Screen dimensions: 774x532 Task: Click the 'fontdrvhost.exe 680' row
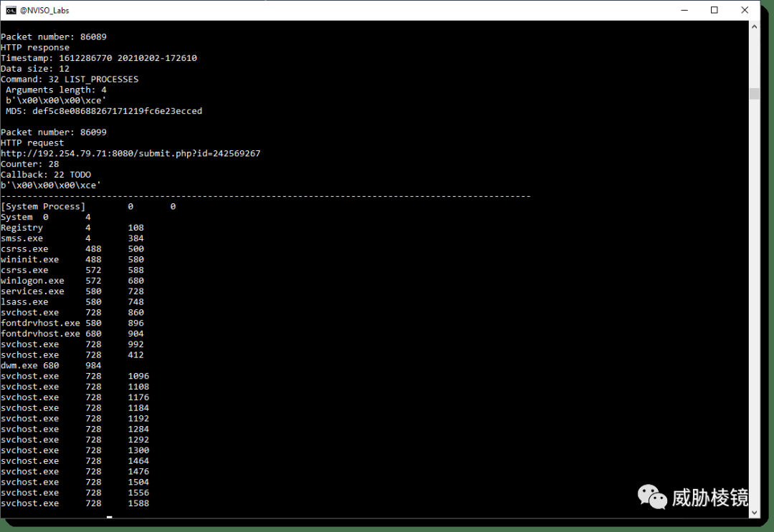(72, 334)
